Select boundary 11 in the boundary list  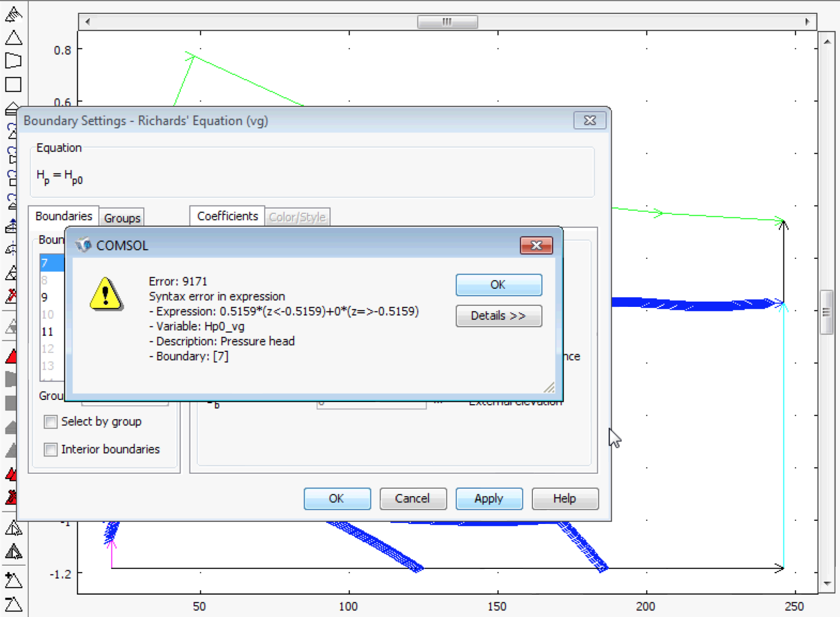click(48, 332)
